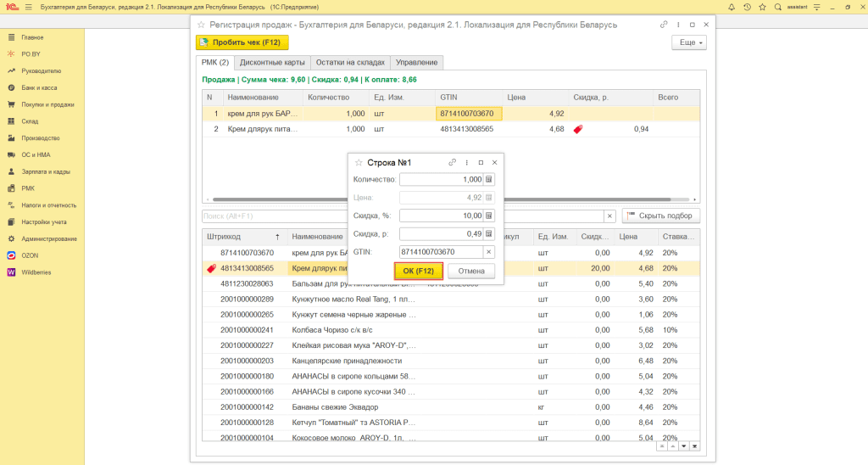Open the service settings menu icon
The height and width of the screenshot is (465, 868).
click(x=816, y=7)
